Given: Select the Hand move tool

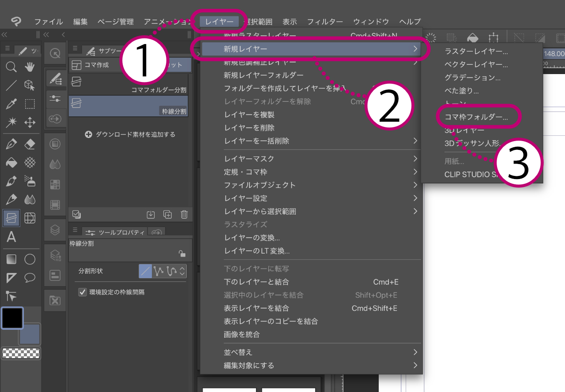Looking at the screenshot, I should [x=30, y=67].
